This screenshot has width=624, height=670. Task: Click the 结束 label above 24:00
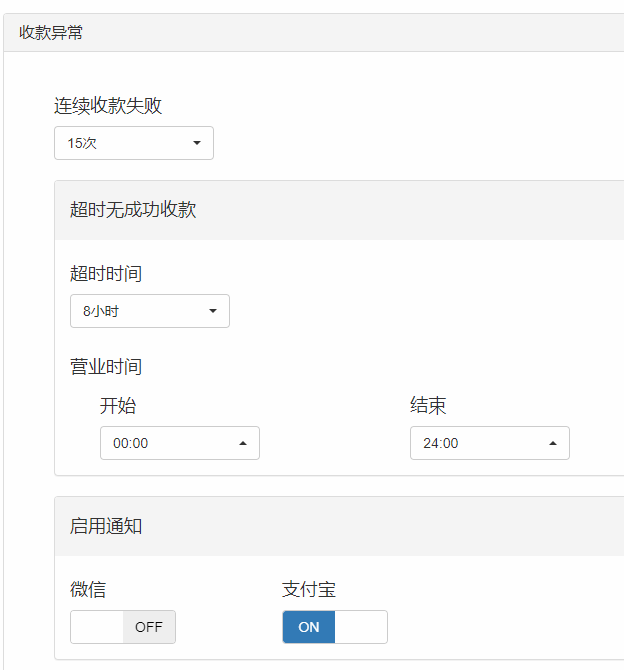428,406
